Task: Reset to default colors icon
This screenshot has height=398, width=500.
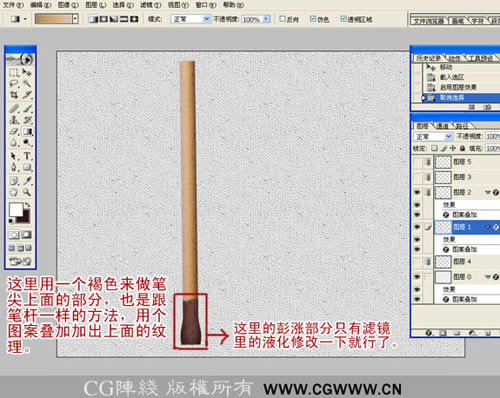Action: coord(11,221)
